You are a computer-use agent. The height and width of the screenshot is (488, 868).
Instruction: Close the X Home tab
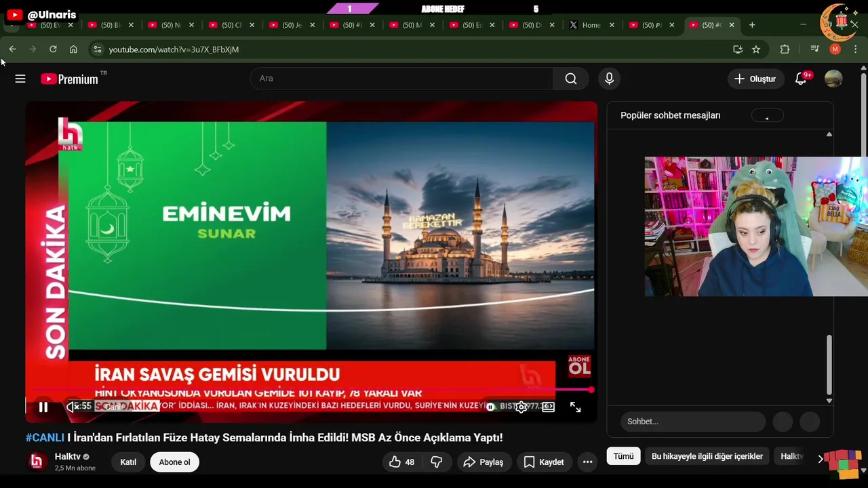pyautogui.click(x=612, y=25)
